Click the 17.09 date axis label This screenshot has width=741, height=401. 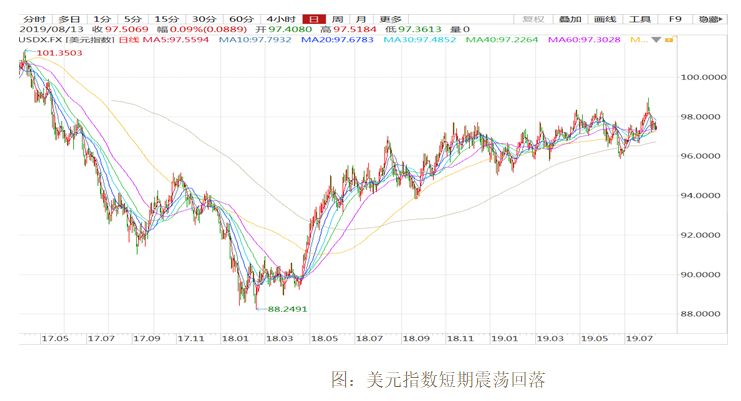(146, 339)
